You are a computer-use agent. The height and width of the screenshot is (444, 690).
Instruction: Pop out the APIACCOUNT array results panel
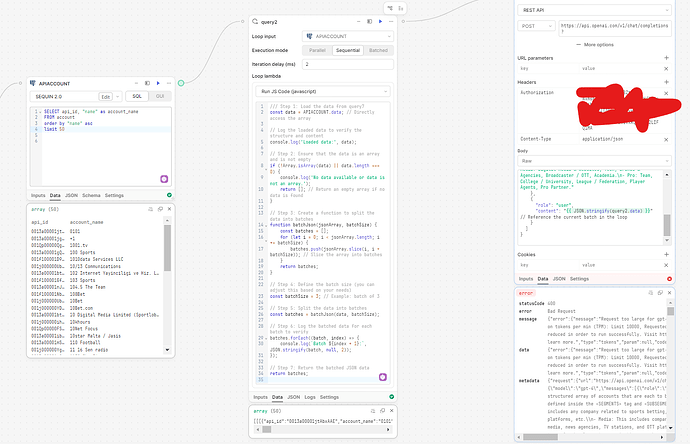pos(160,209)
